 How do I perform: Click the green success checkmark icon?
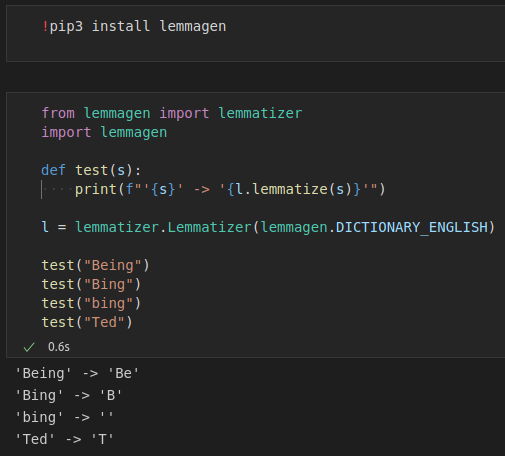coord(29,347)
